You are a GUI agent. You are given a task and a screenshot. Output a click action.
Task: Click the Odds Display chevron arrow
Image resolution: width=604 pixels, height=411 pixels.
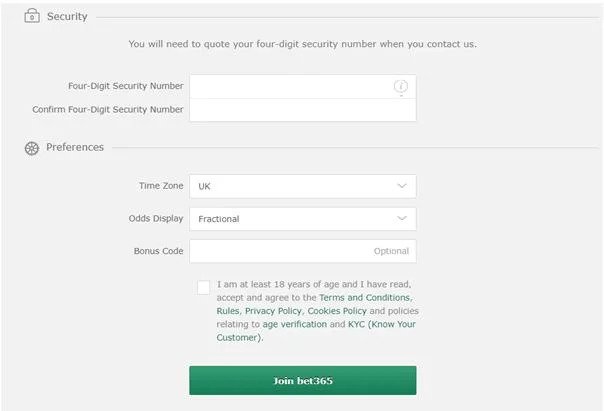tap(402, 219)
